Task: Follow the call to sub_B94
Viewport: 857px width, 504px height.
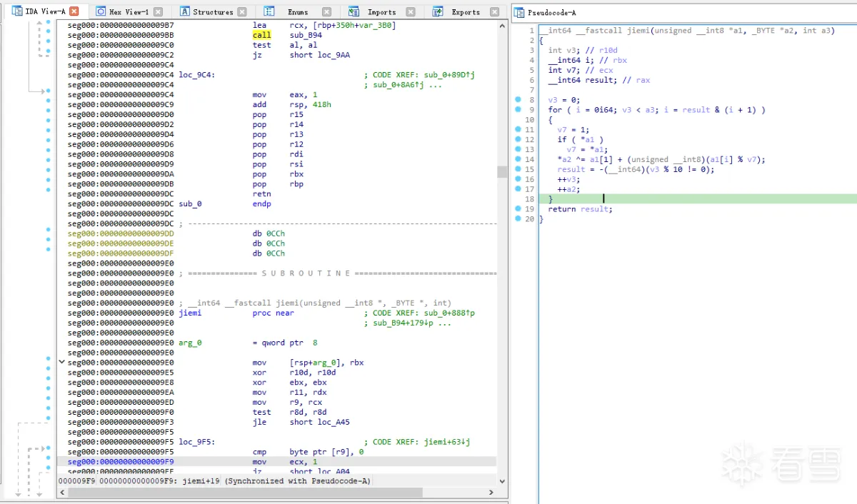Action: pyautogui.click(x=306, y=35)
